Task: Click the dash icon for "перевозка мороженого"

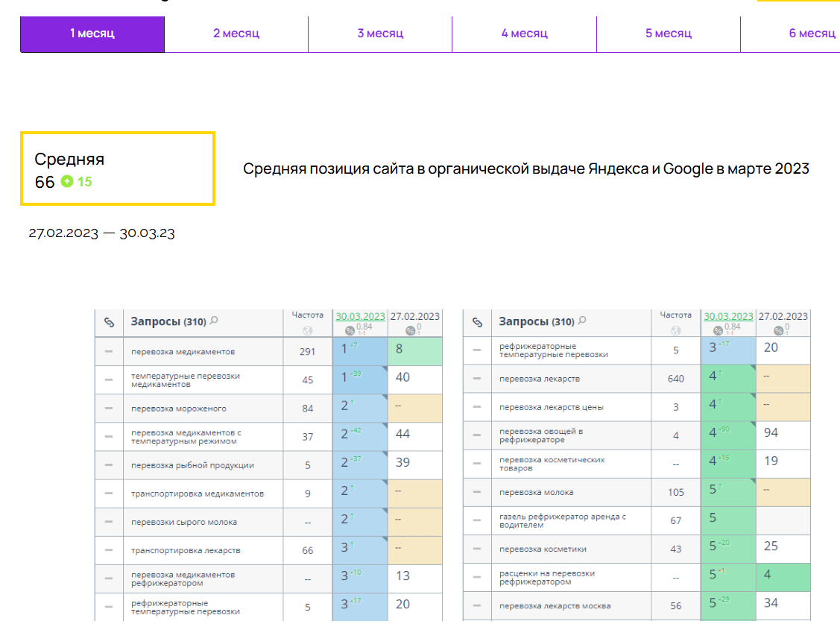Action: tap(109, 408)
